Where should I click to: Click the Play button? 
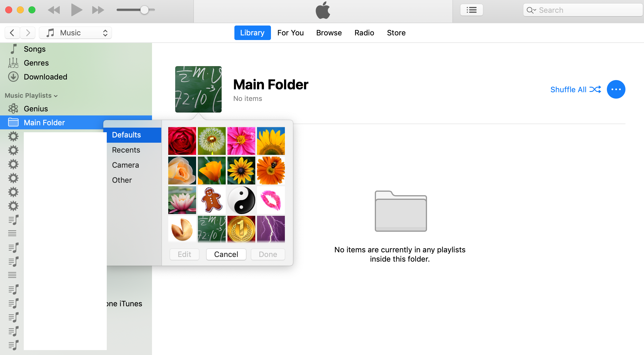(x=76, y=10)
